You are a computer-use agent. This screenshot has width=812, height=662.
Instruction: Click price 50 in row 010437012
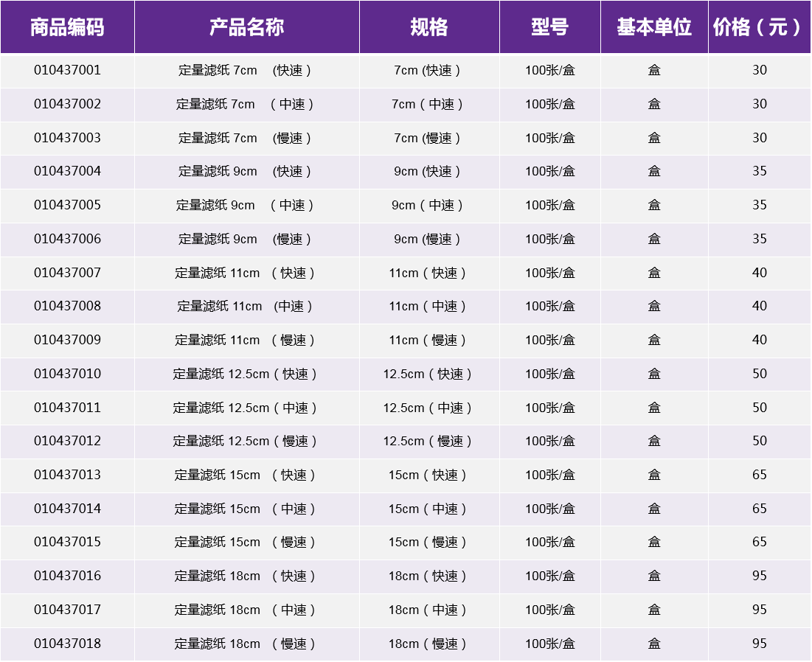tap(759, 441)
